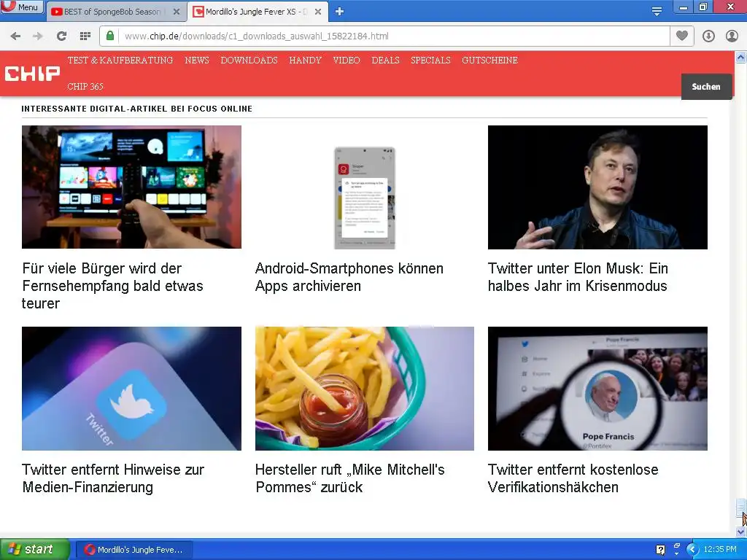Open the DEALS section
This screenshot has width=747, height=560.
385,61
